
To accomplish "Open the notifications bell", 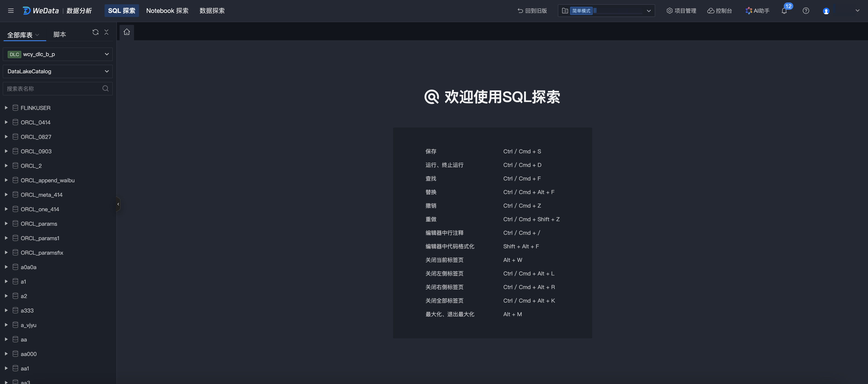I will click(784, 11).
